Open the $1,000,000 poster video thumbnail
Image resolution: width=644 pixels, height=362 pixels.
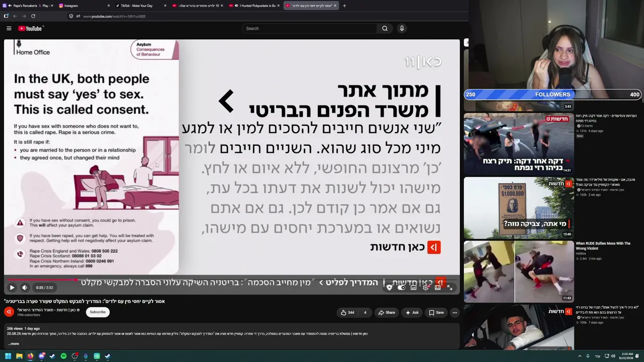tap(519, 208)
